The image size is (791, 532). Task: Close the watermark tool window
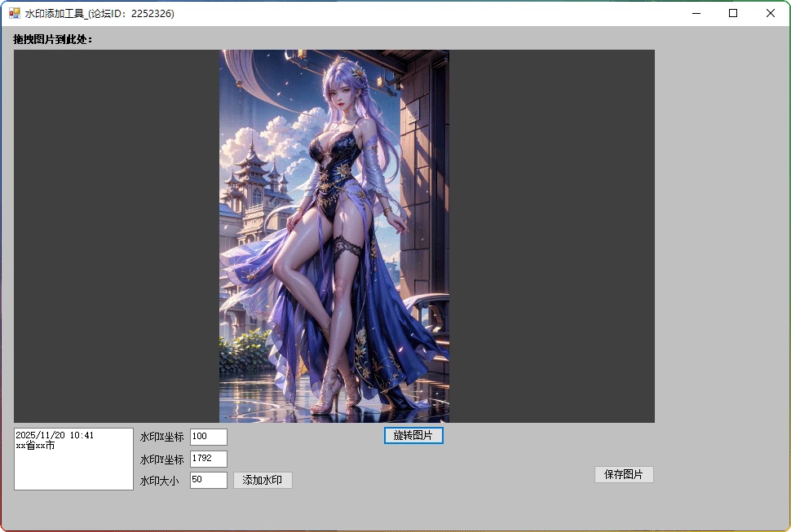click(x=771, y=13)
